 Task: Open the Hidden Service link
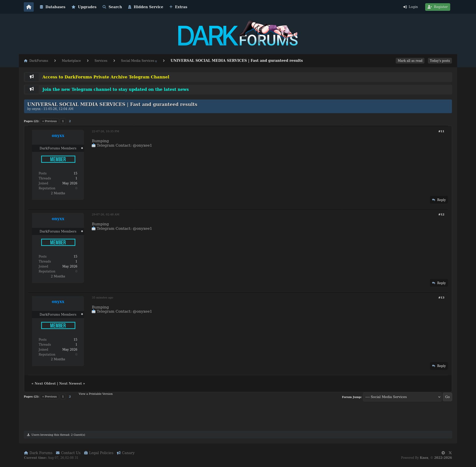coord(146,7)
